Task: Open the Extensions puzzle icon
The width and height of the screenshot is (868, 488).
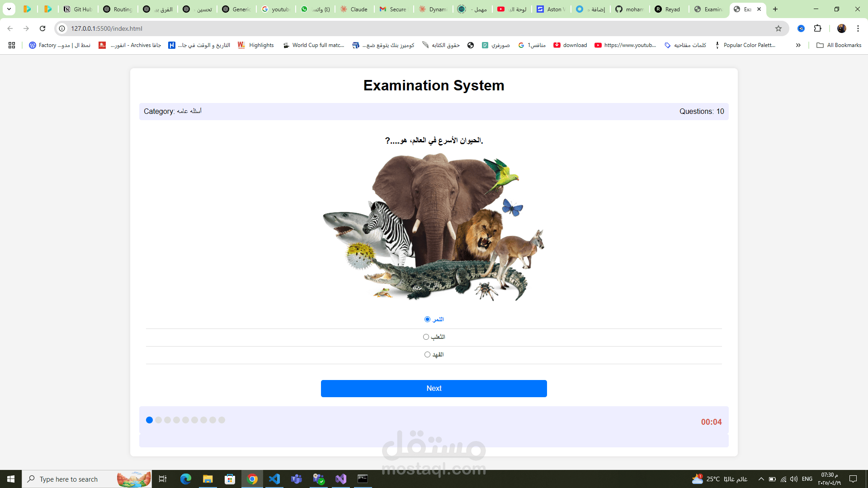Action: coord(817,28)
